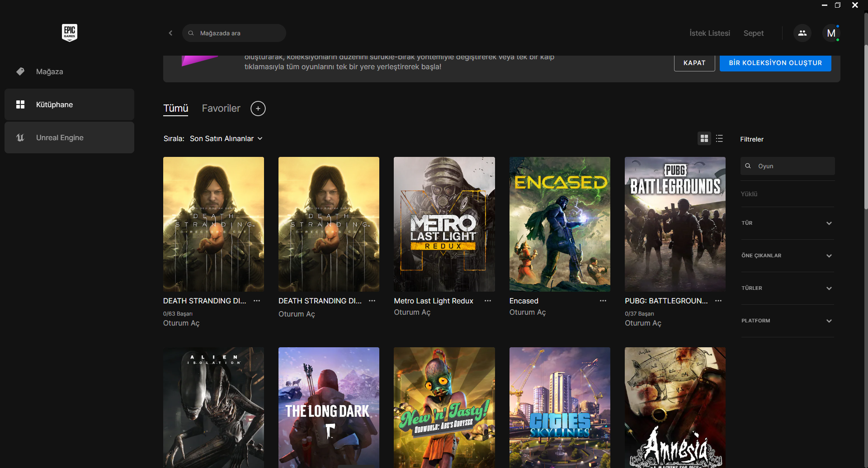Open the Cities Skylines cover
This screenshot has height=468, width=868.
[x=560, y=407]
